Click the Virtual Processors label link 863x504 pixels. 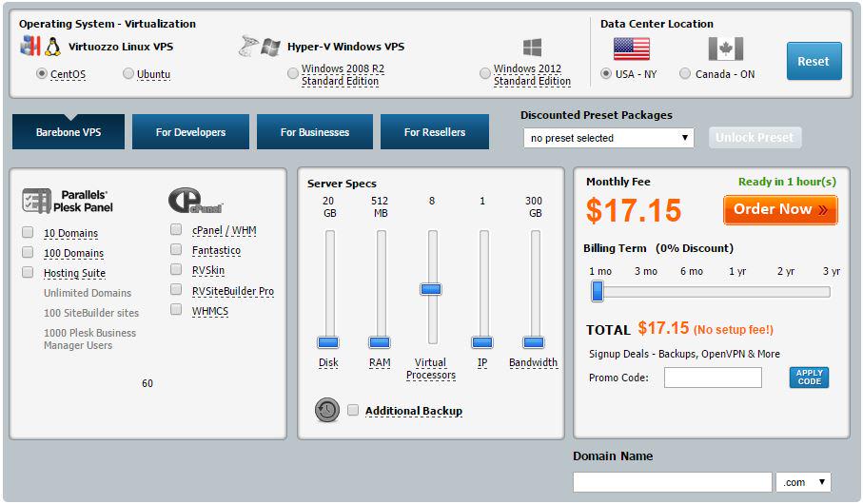point(431,369)
